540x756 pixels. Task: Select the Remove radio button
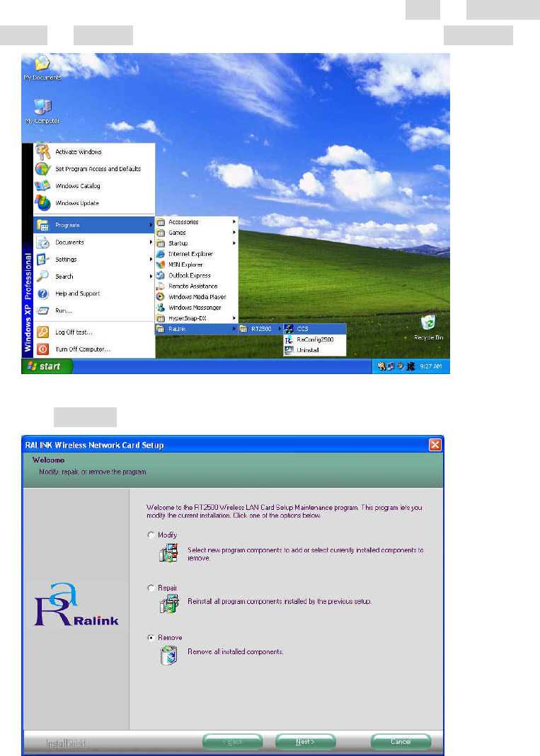[x=151, y=637]
